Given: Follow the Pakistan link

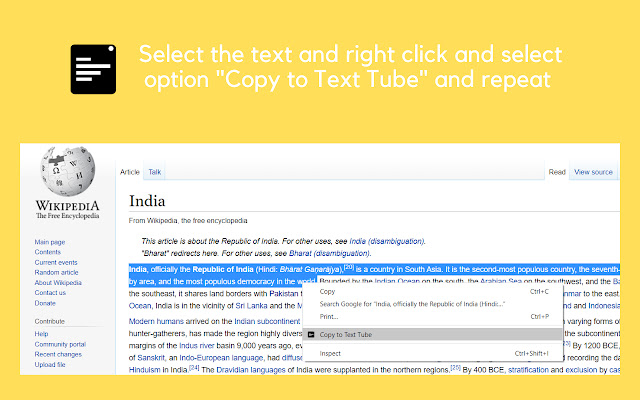Looking at the screenshot, I should [x=284, y=293].
